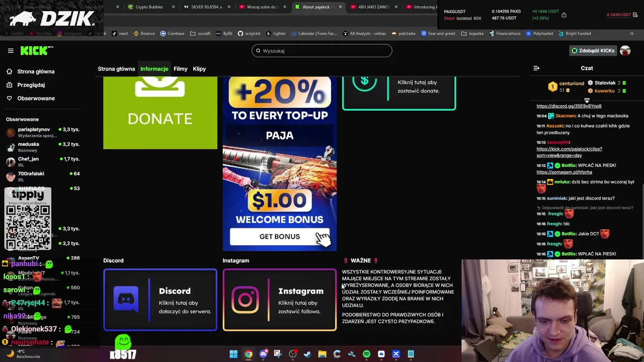
Task: Open the socialfi bookmarks folder
Action: click(200, 34)
